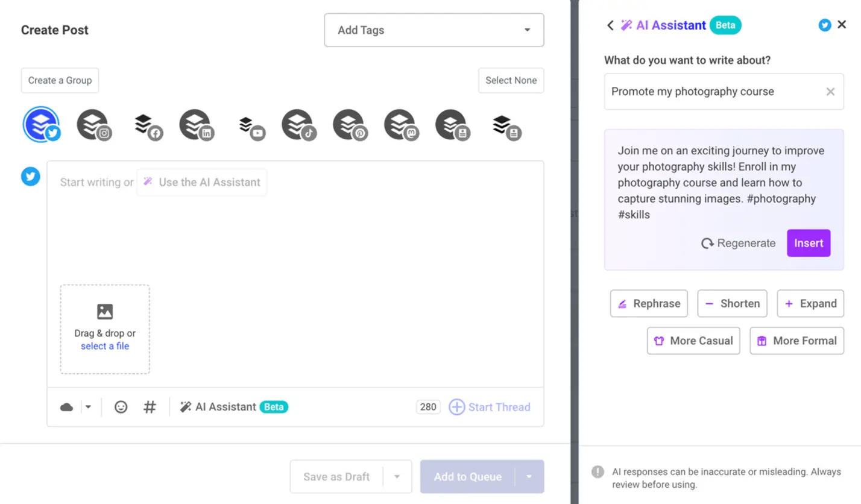
Task: Regenerate the AI-written caption
Action: 738,243
